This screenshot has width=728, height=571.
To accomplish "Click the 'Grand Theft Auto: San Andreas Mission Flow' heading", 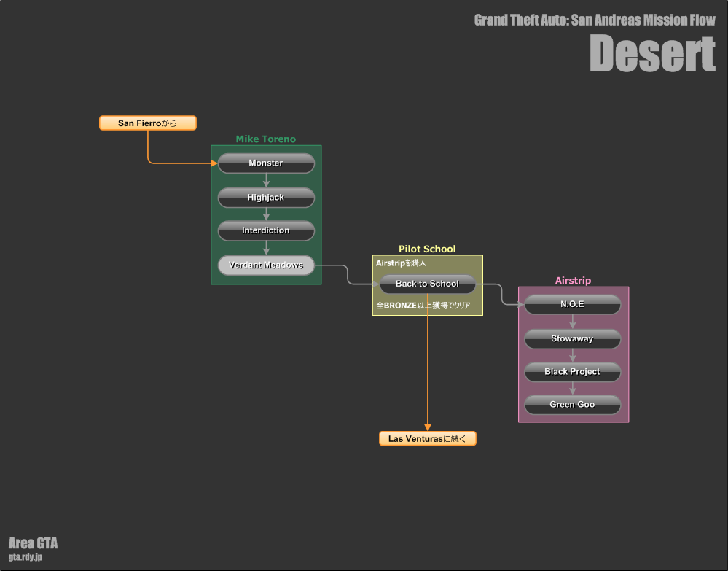I will (595, 20).
